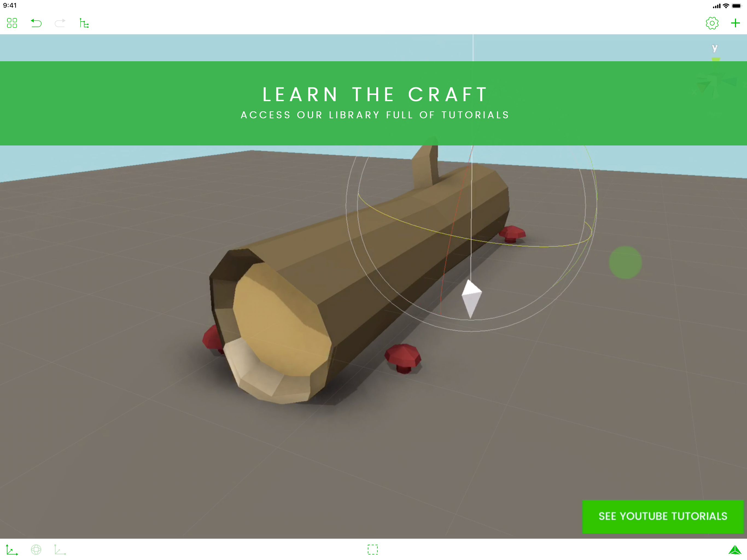This screenshot has width=747, height=560.
Task: Tap the translucent green touch circle
Action: click(x=625, y=262)
